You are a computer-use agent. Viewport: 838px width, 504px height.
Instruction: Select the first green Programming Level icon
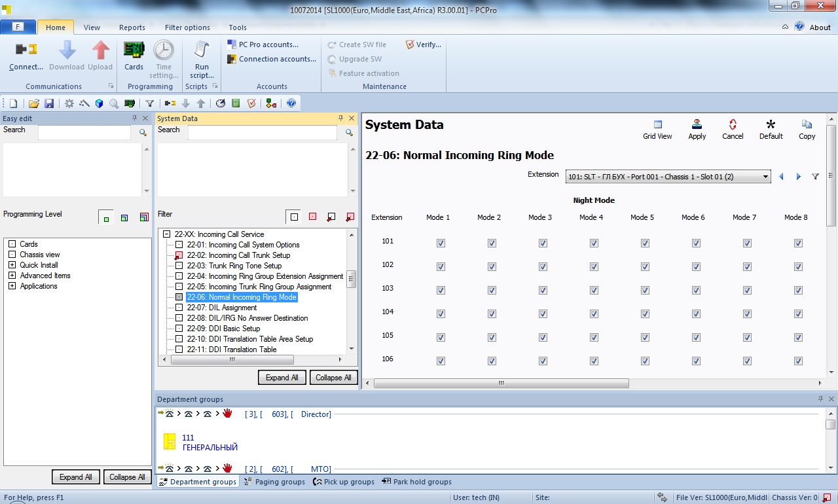[x=106, y=217]
